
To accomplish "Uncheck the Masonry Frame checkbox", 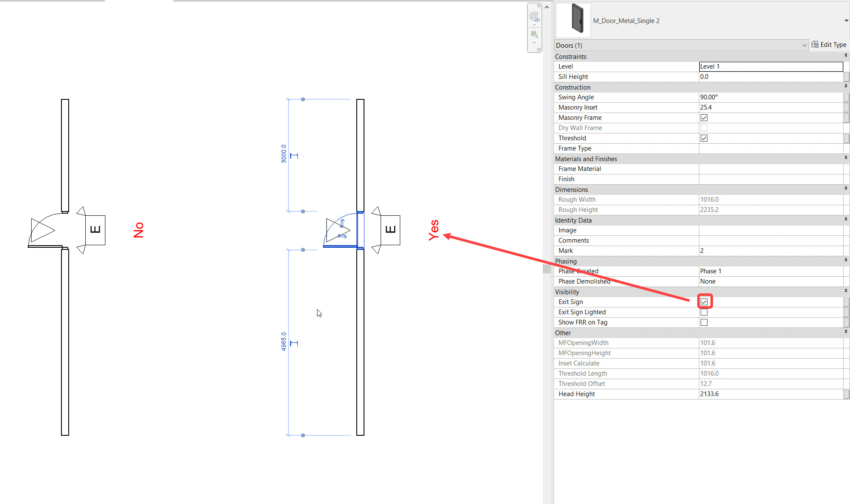I will tap(704, 117).
